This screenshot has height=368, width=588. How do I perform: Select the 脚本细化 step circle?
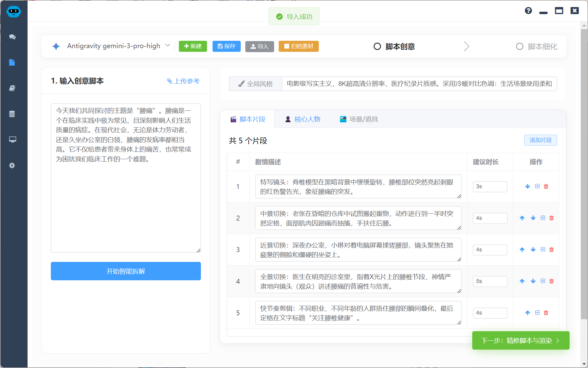[x=519, y=46]
